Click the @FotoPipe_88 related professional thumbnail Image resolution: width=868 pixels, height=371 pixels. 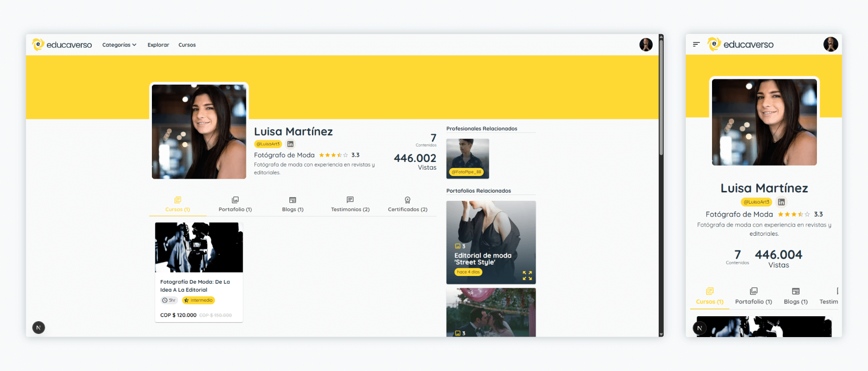click(467, 158)
